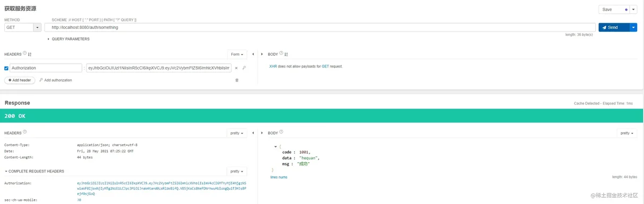Click the request URL input field
Viewport: 644px width, 204px height.
320,27
